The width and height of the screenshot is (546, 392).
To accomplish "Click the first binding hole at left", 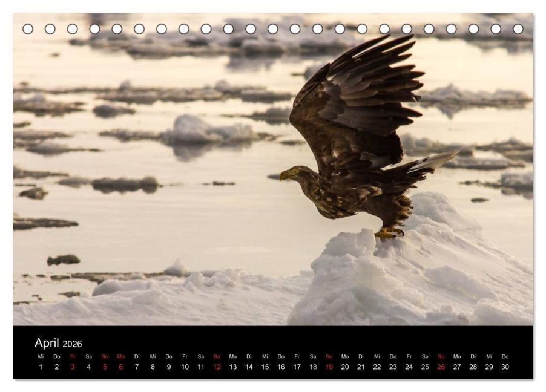I will [x=28, y=29].
